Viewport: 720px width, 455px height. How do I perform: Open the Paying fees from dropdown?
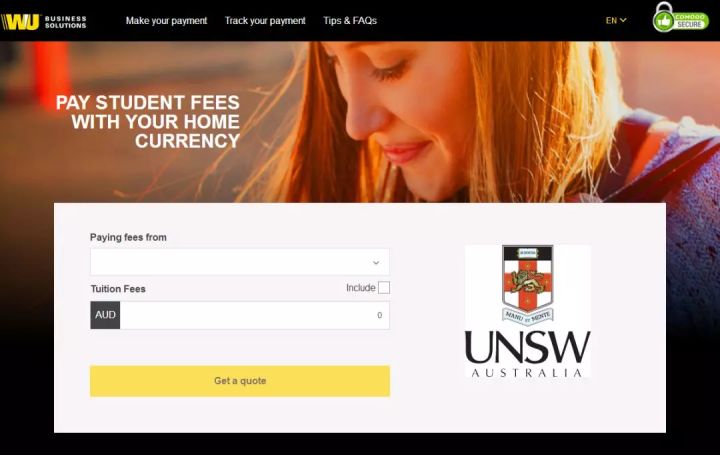point(240,262)
